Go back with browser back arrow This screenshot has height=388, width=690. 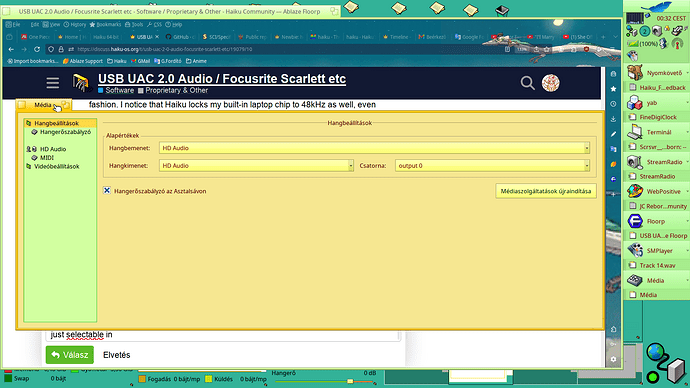11,49
